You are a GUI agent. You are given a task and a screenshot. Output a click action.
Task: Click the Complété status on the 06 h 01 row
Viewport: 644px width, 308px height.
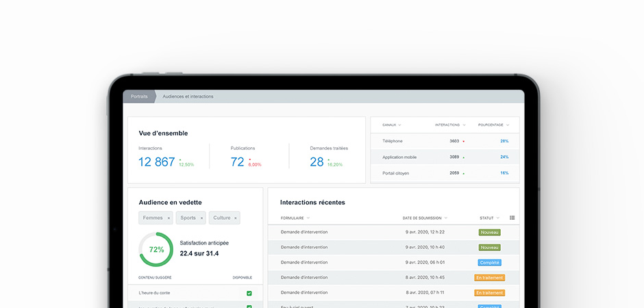490,262
